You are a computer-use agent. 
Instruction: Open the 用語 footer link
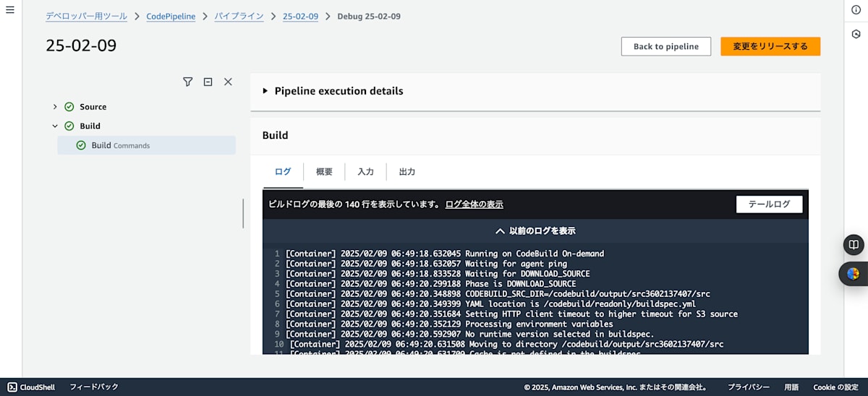(791, 387)
